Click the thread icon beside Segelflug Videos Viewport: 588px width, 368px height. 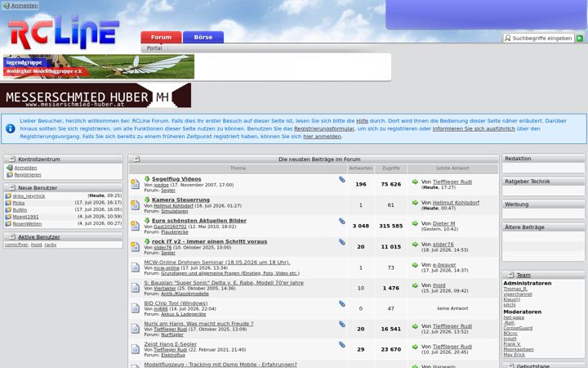[x=136, y=184]
